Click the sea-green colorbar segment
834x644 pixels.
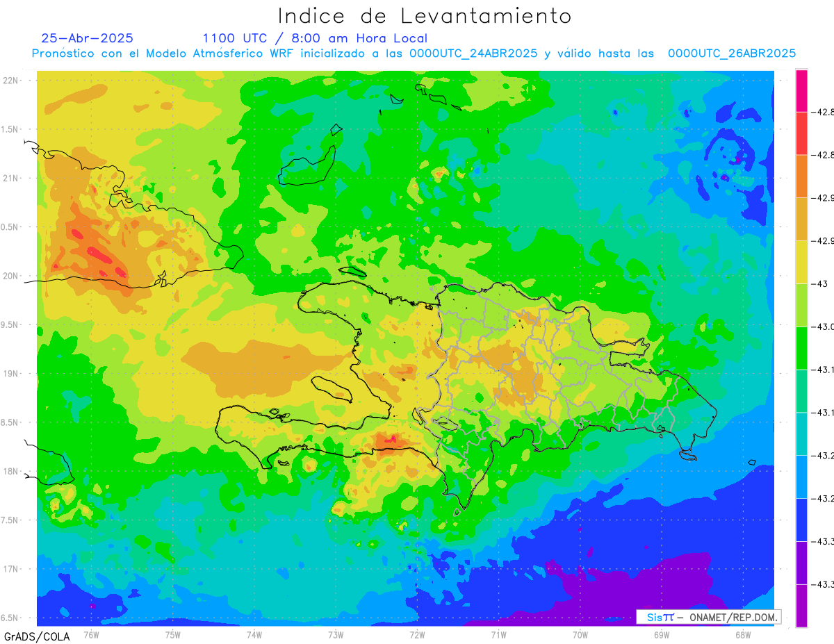pos(801,391)
